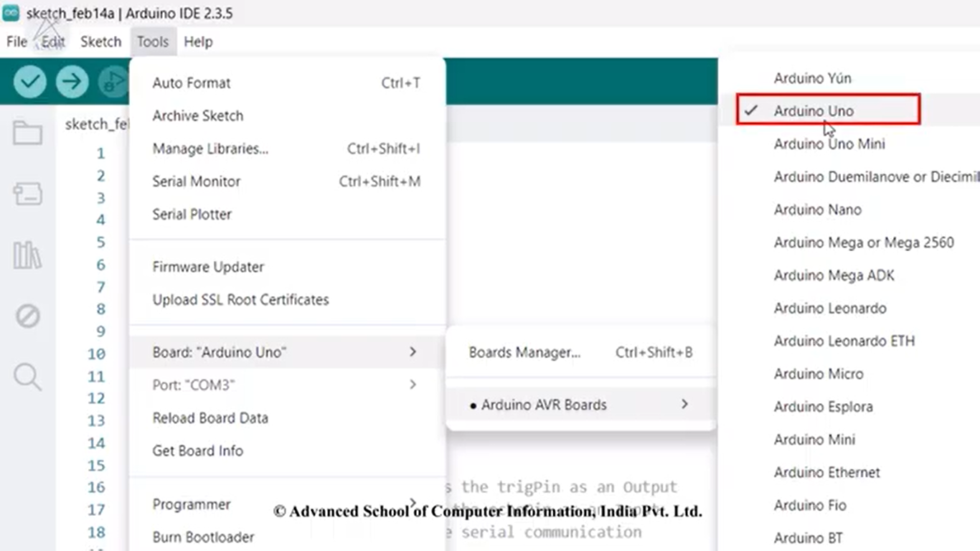Choose Auto Format from Tools menu

pos(287,83)
